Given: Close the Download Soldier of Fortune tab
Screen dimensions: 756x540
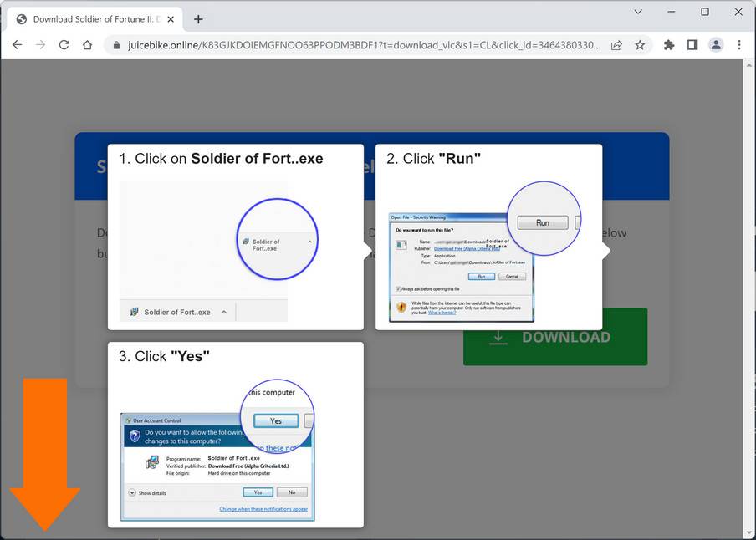Looking at the screenshot, I should coord(171,19).
